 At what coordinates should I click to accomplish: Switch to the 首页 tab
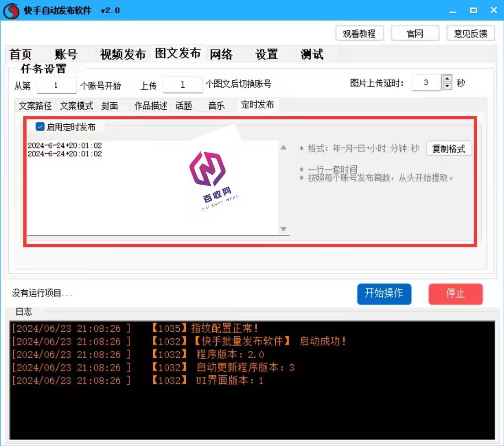click(x=21, y=54)
